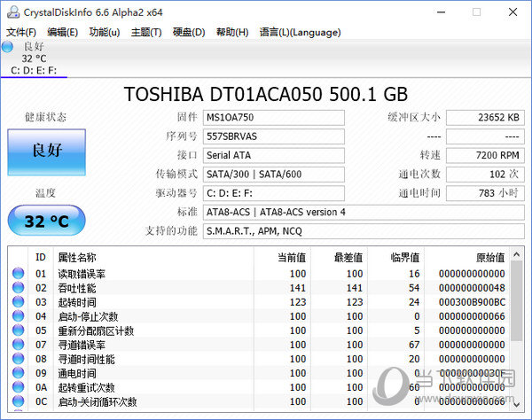Click the 临界值 column header

[x=395, y=257]
